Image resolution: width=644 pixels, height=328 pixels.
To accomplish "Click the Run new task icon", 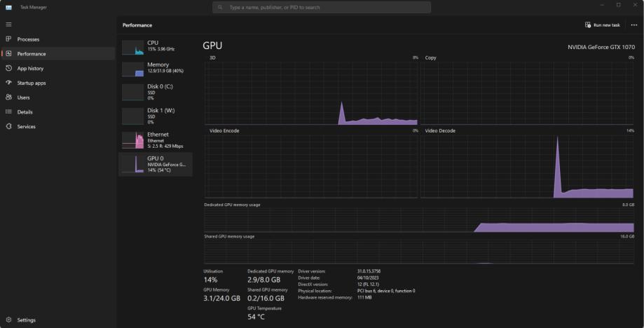I will [588, 25].
